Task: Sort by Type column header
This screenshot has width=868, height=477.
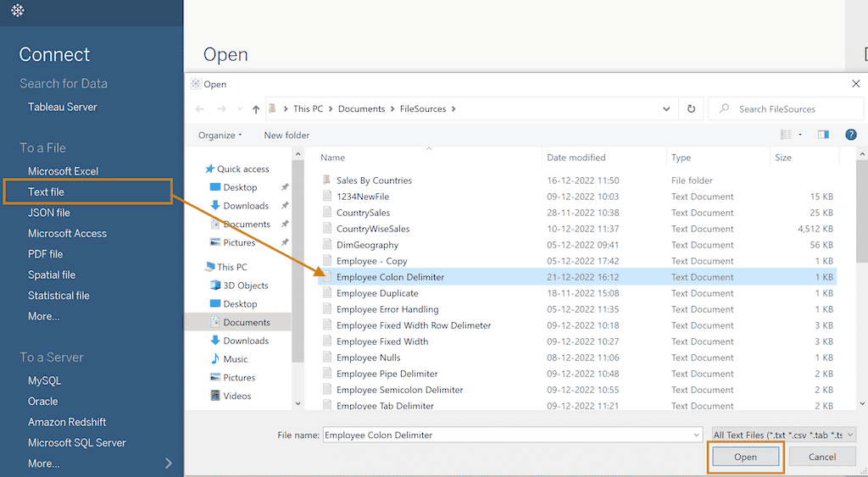Action: pyautogui.click(x=681, y=158)
